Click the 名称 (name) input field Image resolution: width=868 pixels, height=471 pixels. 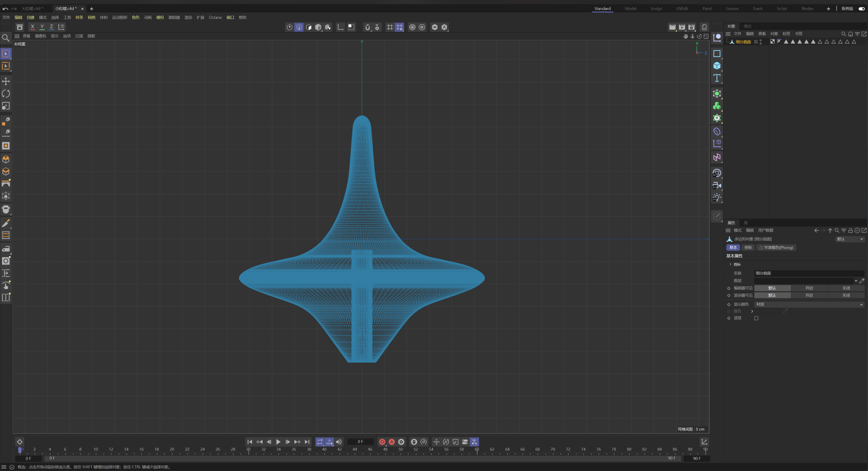click(809, 273)
